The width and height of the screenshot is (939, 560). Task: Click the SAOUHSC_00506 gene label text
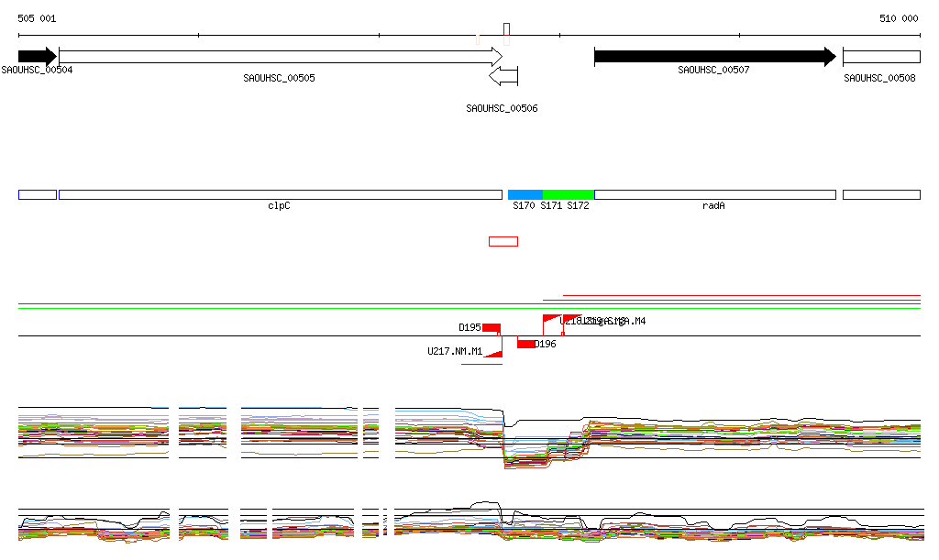tap(502, 108)
